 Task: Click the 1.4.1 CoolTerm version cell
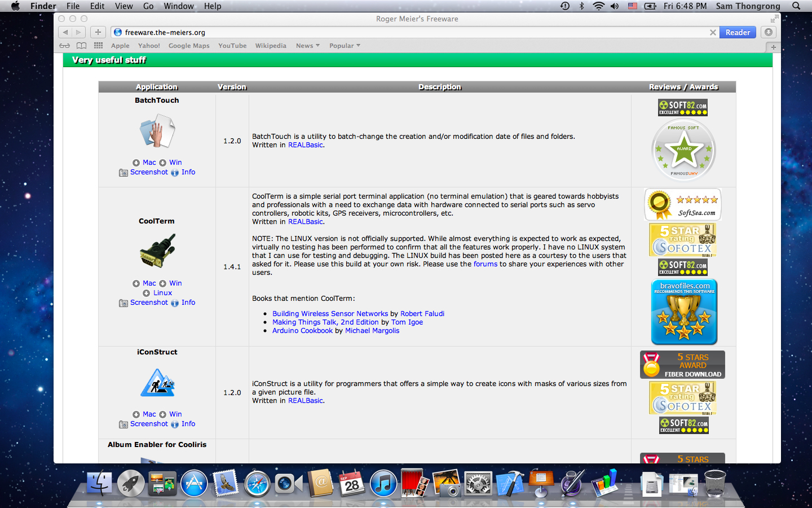point(232,267)
